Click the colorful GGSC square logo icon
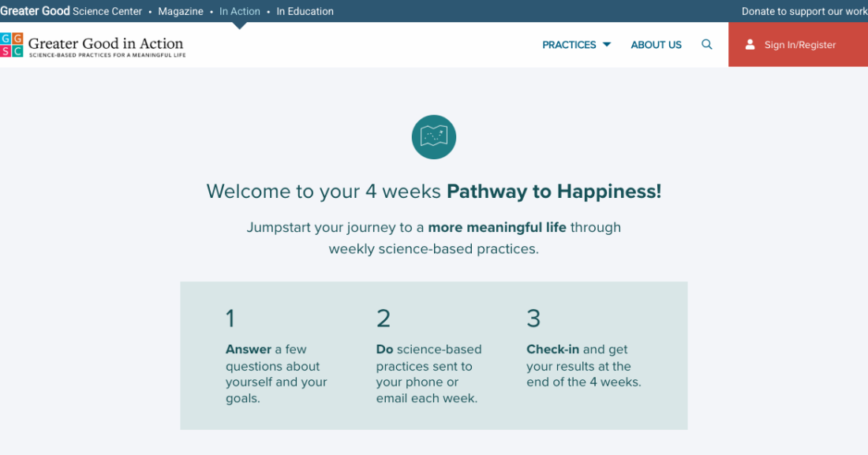This screenshot has width=868, height=455. point(13,44)
